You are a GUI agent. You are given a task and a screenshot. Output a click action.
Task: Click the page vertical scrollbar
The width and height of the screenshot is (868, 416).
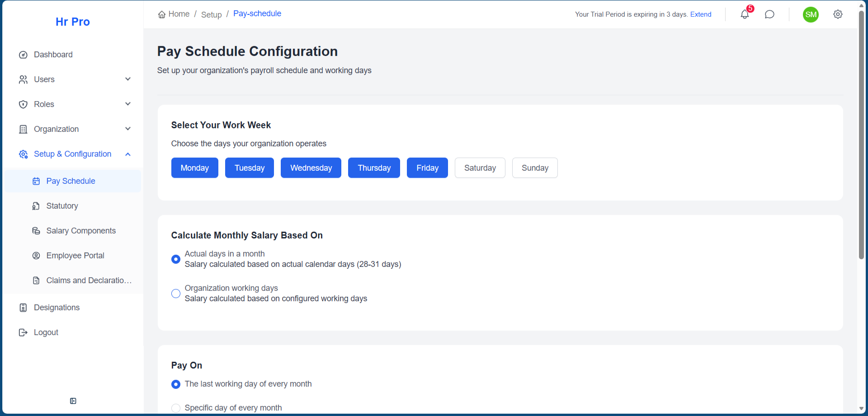point(861,136)
